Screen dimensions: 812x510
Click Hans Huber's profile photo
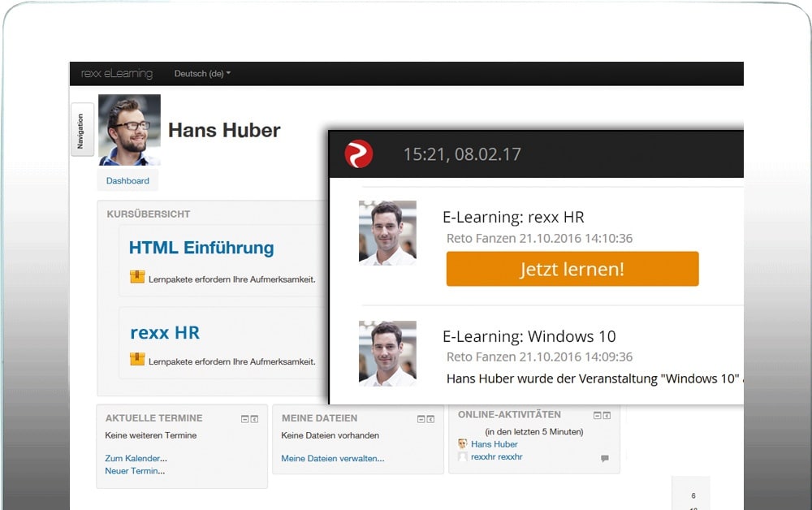(x=129, y=129)
